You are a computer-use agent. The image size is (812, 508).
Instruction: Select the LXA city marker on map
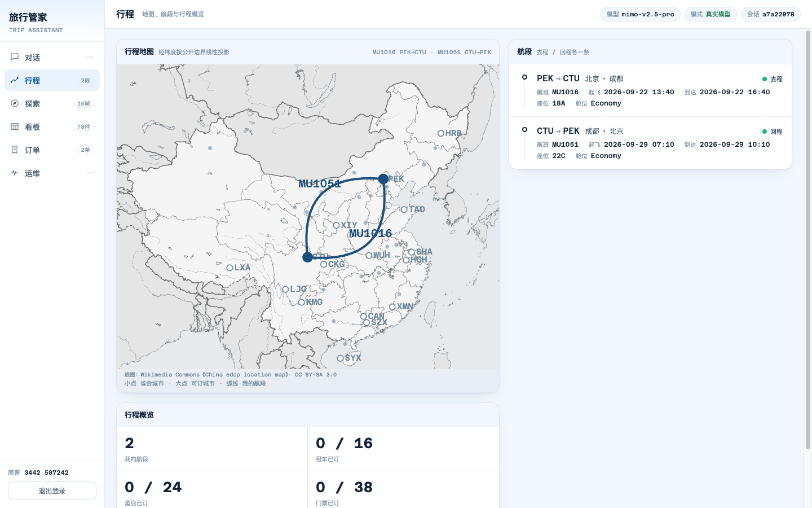(230, 268)
